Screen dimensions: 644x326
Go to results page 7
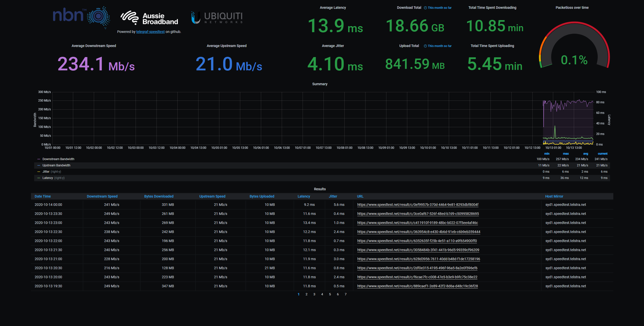[346, 294]
